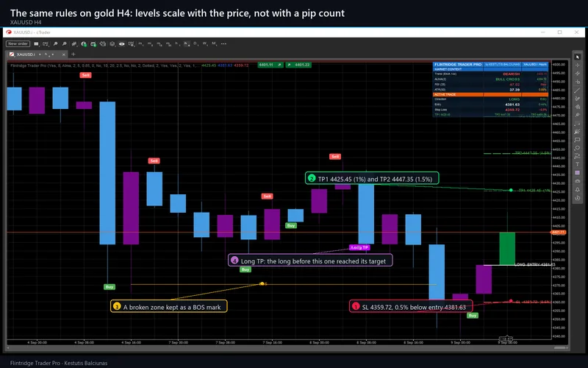Screen dimensions: 588x368
Task: Switch timeframe to m1
Action: [x=140, y=43]
